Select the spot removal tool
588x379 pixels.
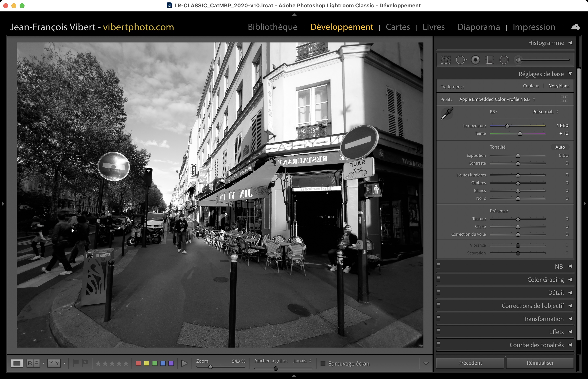[461, 60]
